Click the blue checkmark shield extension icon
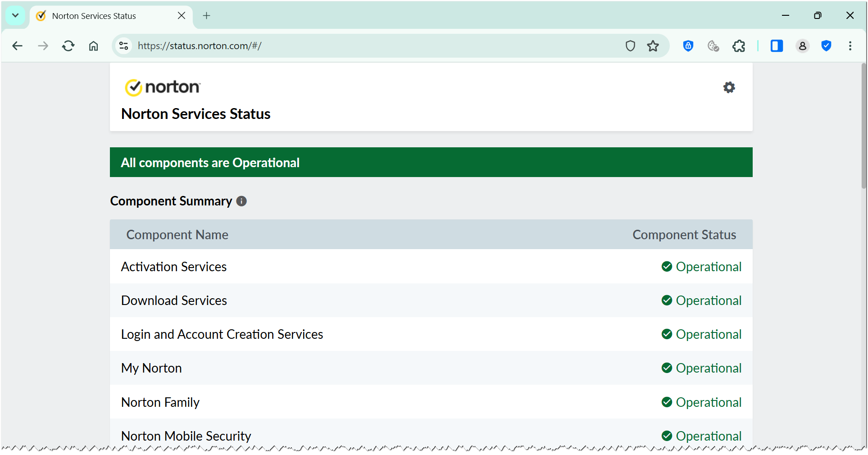 [x=826, y=46]
